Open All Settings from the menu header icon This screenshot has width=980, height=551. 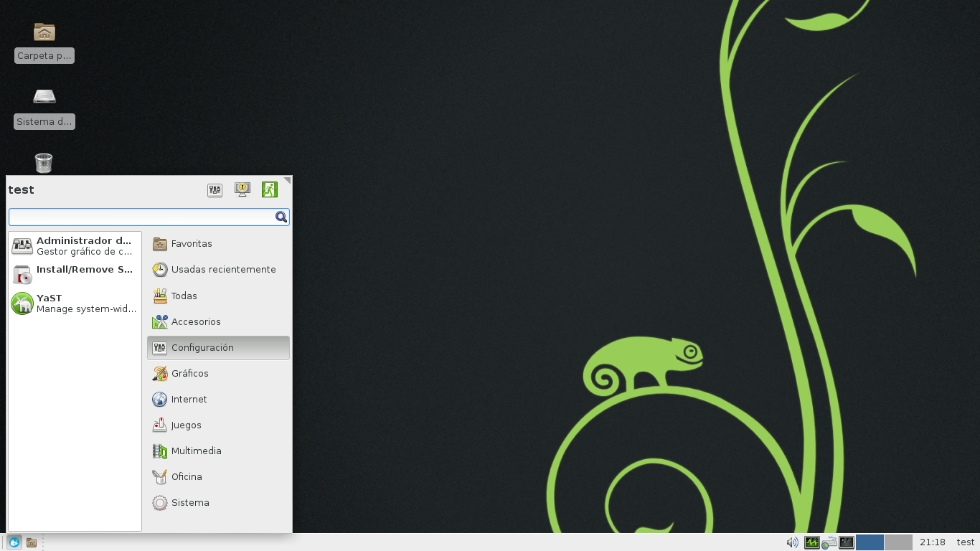[x=215, y=189]
